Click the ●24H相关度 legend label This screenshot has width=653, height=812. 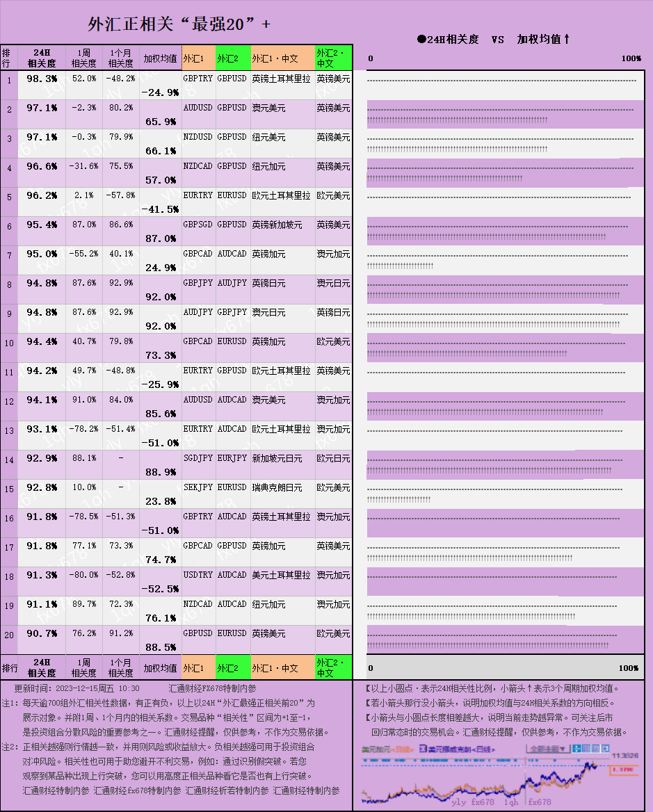(448, 40)
